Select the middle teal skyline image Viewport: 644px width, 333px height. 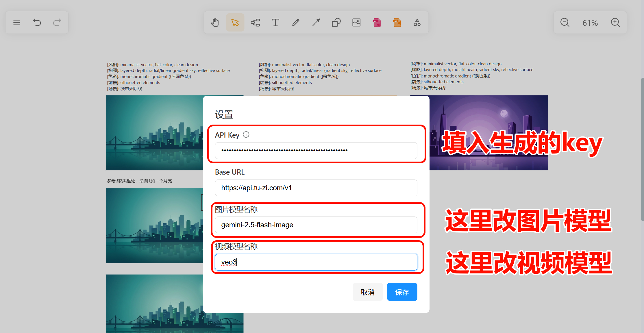pos(154,226)
